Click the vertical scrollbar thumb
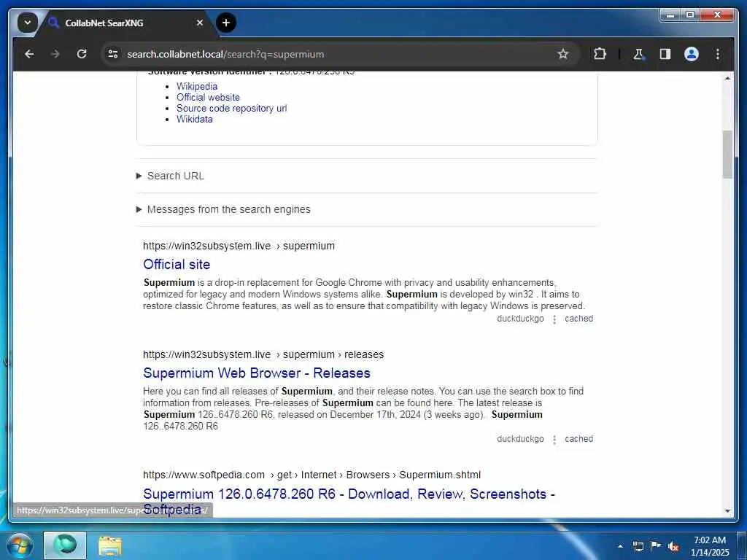The image size is (747, 560). coord(727,155)
